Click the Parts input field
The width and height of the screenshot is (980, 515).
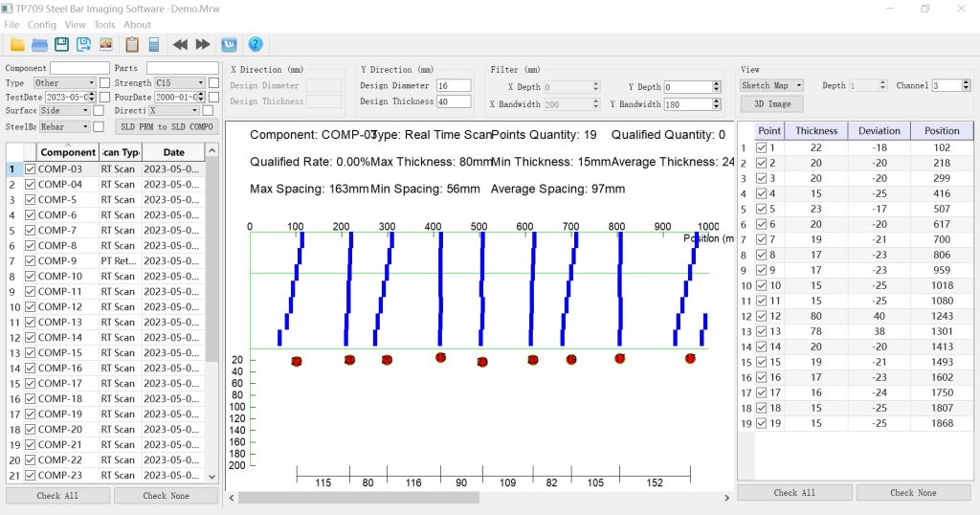(x=183, y=68)
